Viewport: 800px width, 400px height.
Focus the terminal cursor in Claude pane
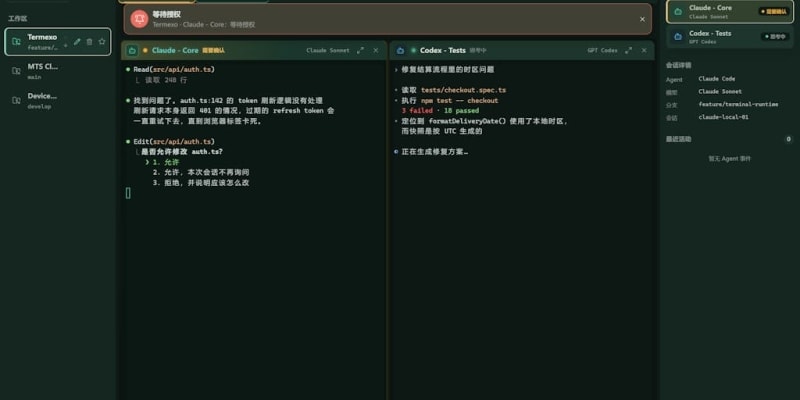(x=128, y=193)
